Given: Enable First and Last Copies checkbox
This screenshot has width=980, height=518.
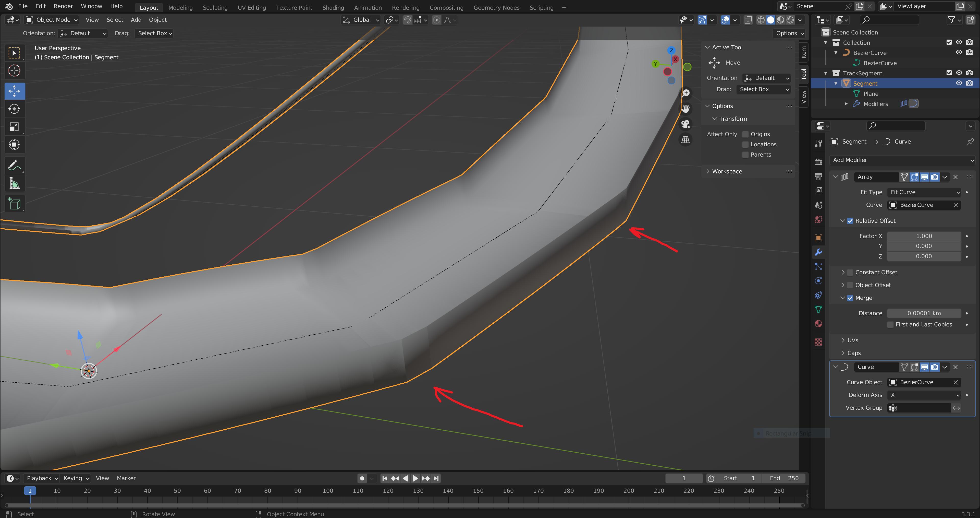Looking at the screenshot, I should click(x=891, y=324).
